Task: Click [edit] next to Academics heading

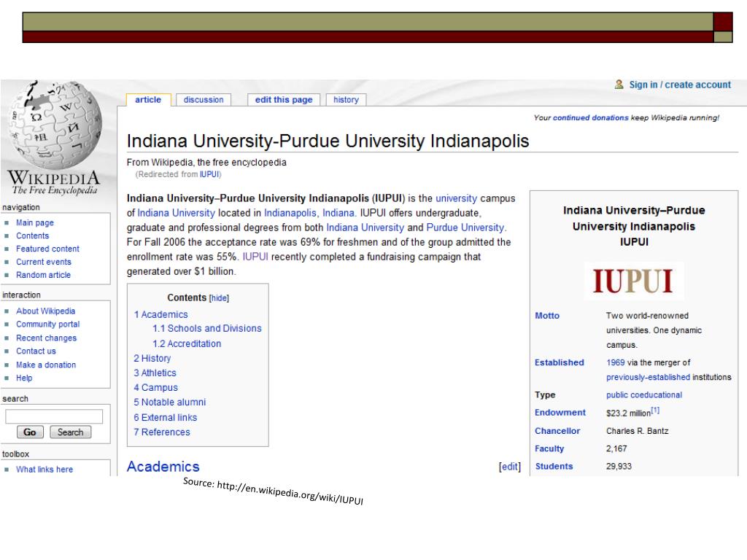Action: [510, 467]
